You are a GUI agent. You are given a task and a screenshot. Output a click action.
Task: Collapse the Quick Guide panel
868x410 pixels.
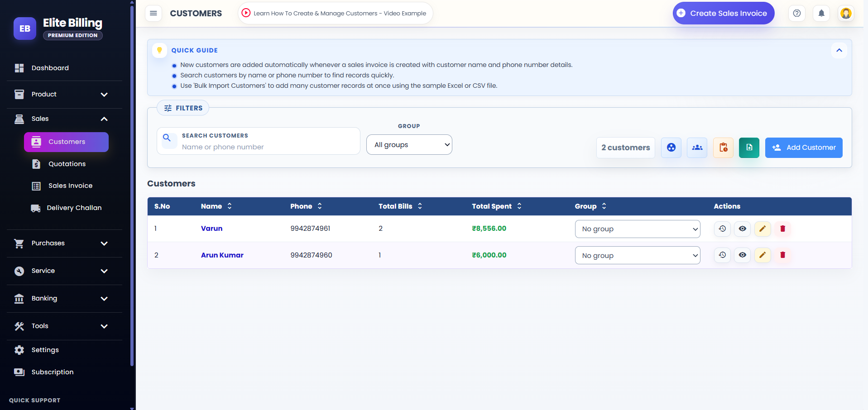click(839, 50)
